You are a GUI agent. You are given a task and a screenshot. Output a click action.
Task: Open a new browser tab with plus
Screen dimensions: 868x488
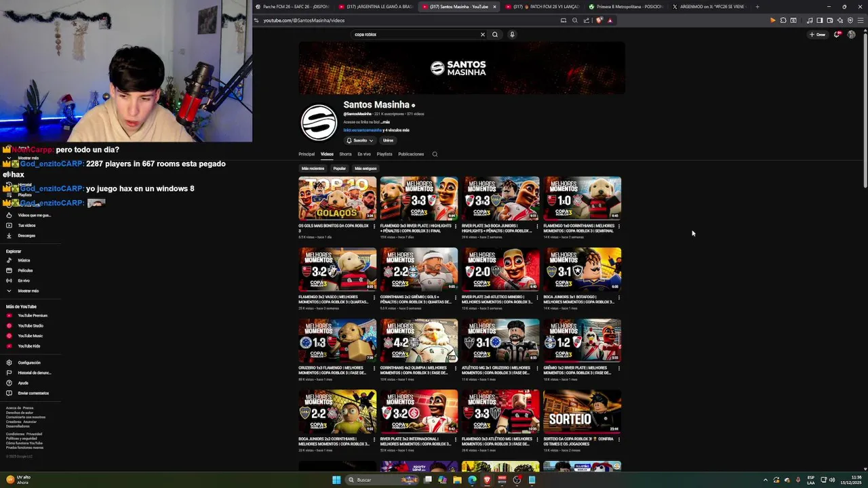(757, 7)
